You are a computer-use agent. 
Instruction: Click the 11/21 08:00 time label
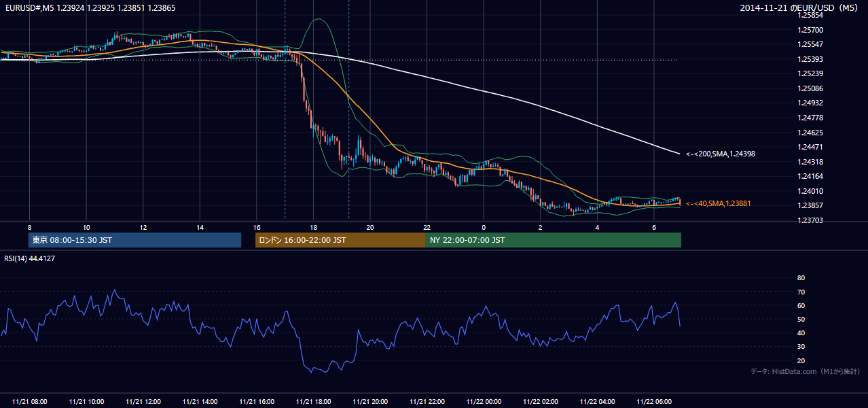pos(30,402)
